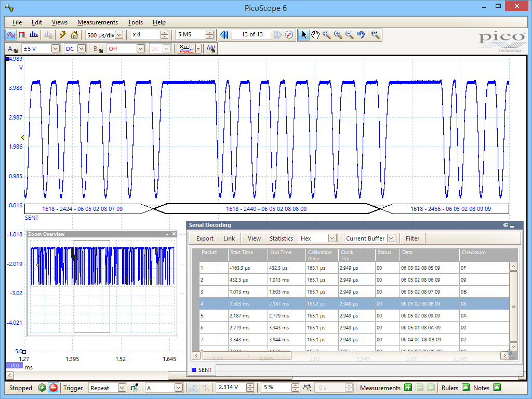Open the Tools menu

pos(135,22)
